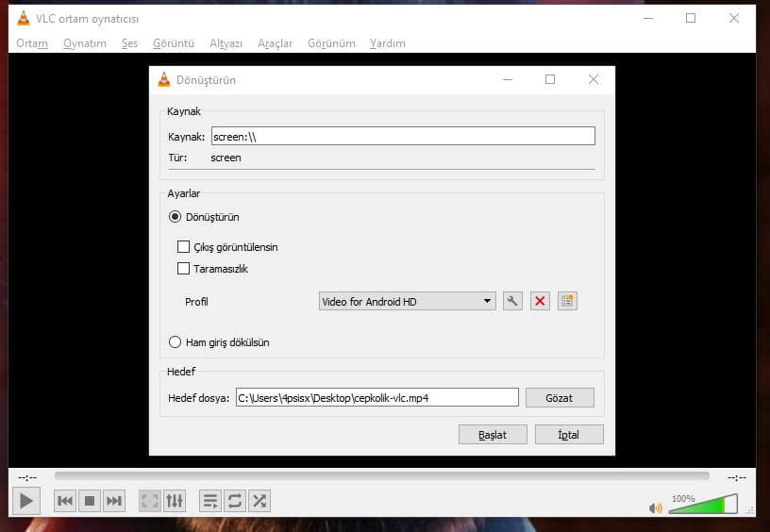Click the Play button in VLC controls

26,501
